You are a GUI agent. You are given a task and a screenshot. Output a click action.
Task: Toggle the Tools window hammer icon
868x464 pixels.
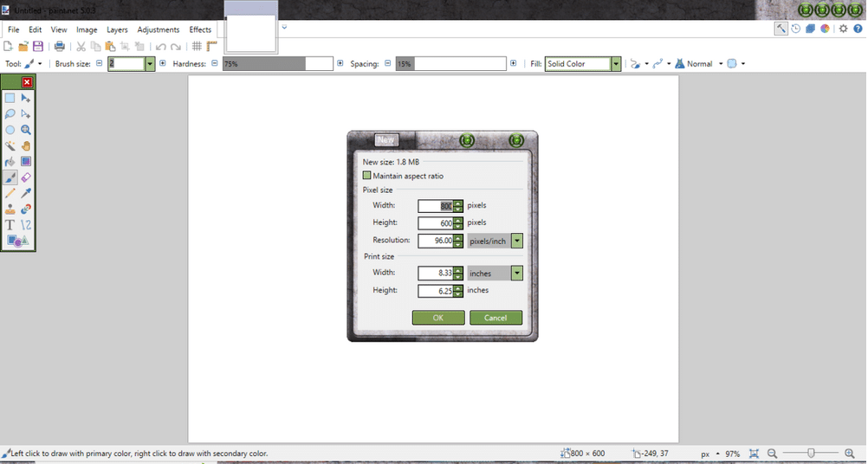point(781,29)
